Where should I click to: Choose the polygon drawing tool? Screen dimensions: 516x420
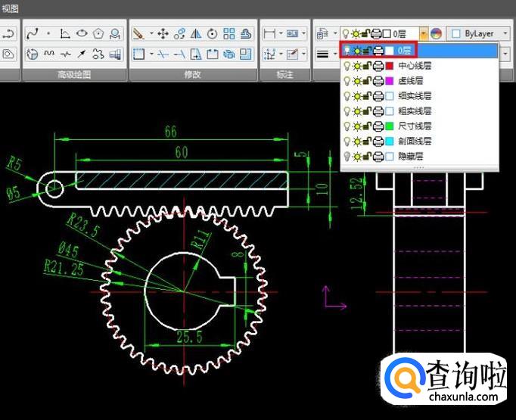[98, 34]
